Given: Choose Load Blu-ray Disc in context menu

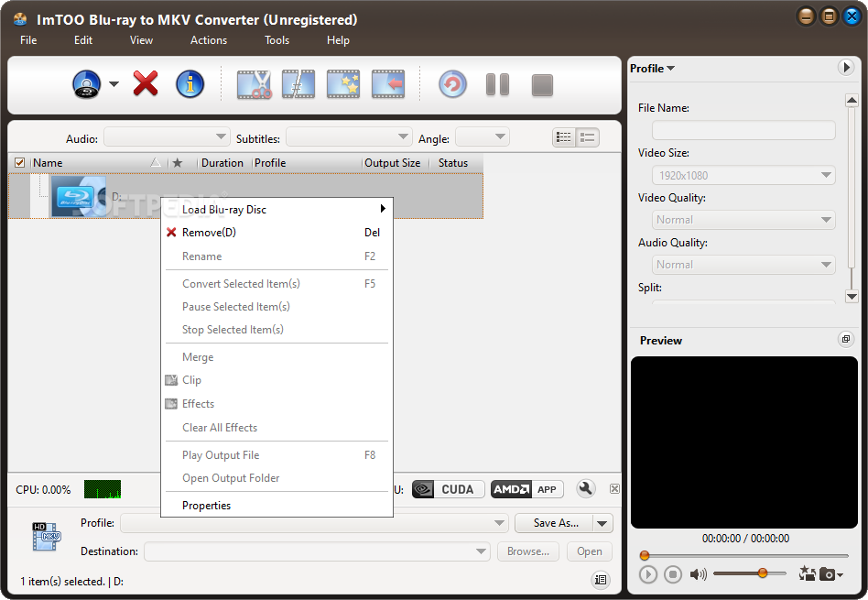Looking at the screenshot, I should [277, 210].
